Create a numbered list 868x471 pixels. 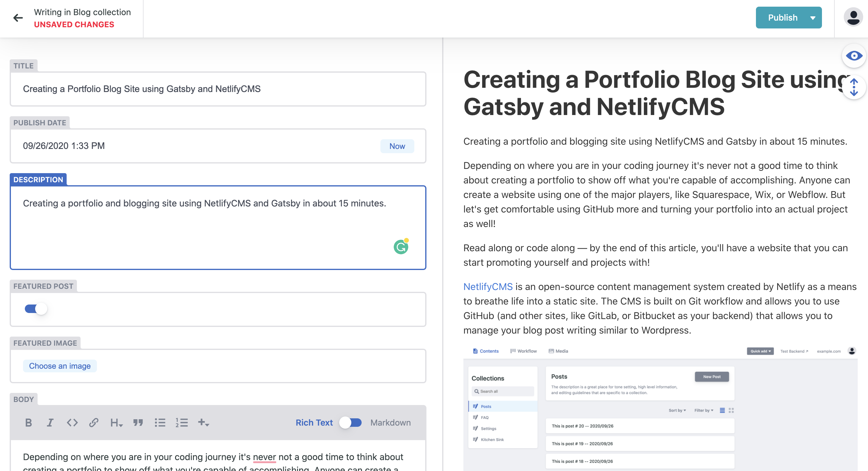click(182, 423)
